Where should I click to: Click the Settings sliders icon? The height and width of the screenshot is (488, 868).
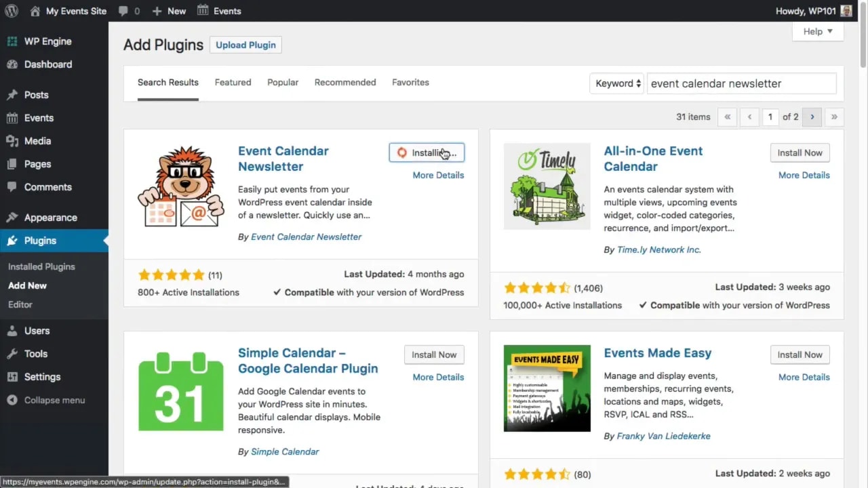(12, 377)
